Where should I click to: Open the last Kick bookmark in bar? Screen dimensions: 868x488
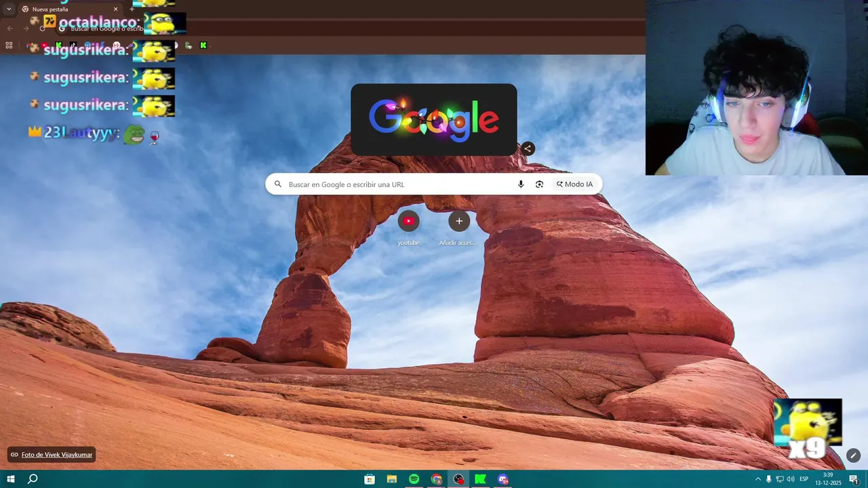(203, 45)
